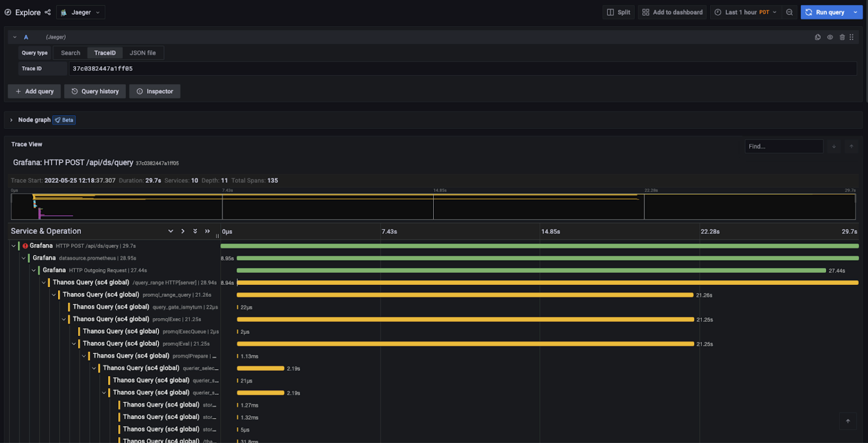
Task: Expand the Node graph section
Action: point(11,120)
